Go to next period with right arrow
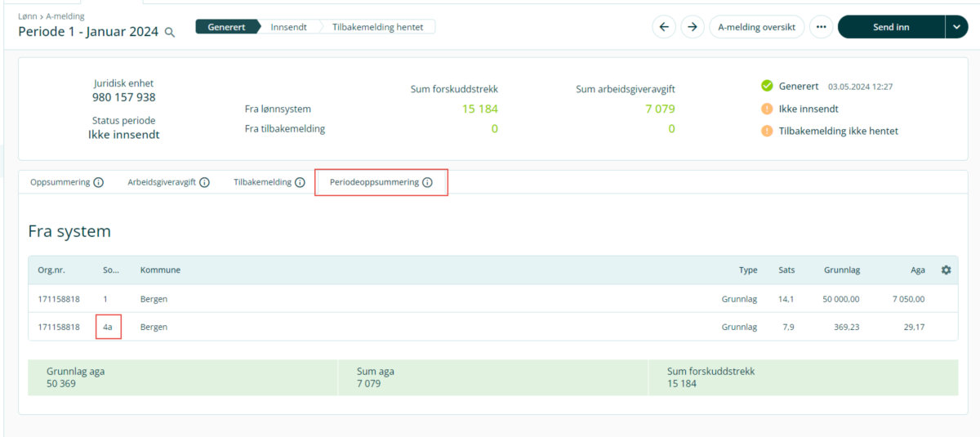Viewport: 980px width, 437px height. (693, 27)
